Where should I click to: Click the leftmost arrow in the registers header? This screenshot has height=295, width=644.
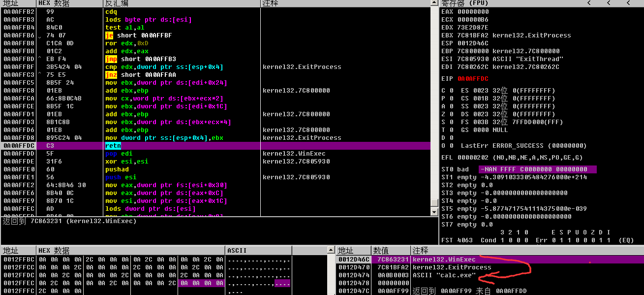(589, 3)
